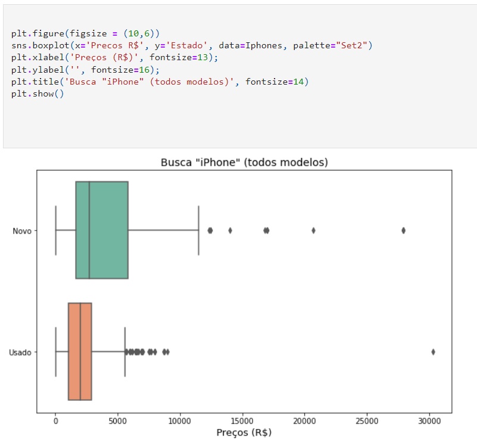This screenshot has width=477, height=448.
Task: Click the upper whisker cap of Usado box
Action: click(125, 352)
